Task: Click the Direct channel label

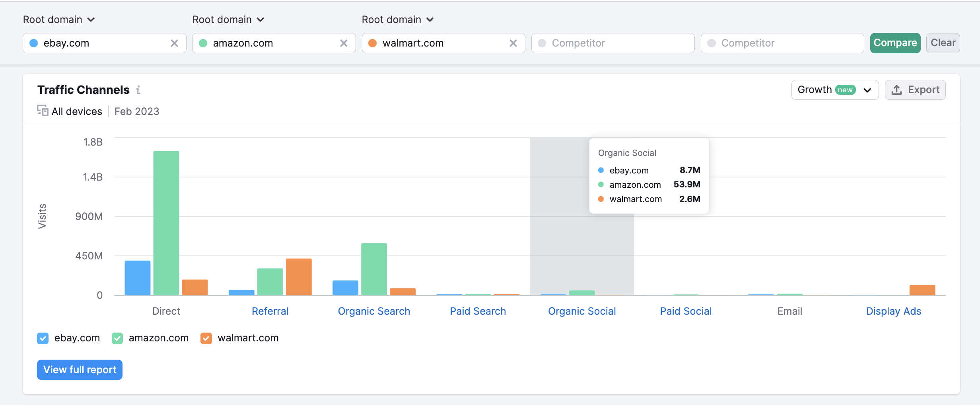Action: click(166, 311)
